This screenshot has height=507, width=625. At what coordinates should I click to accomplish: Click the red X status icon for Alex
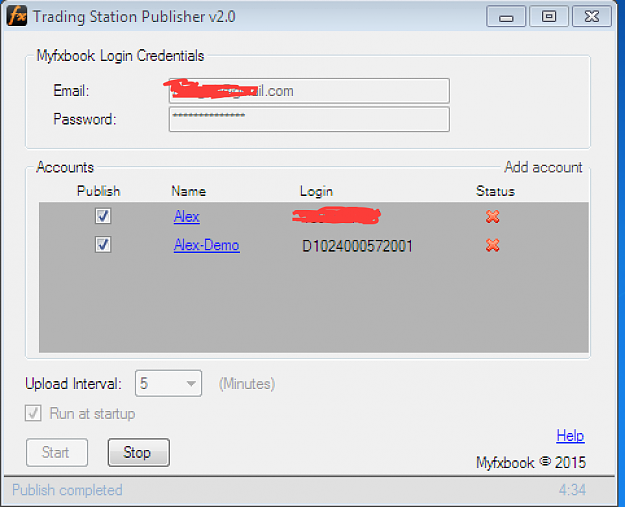tap(492, 216)
